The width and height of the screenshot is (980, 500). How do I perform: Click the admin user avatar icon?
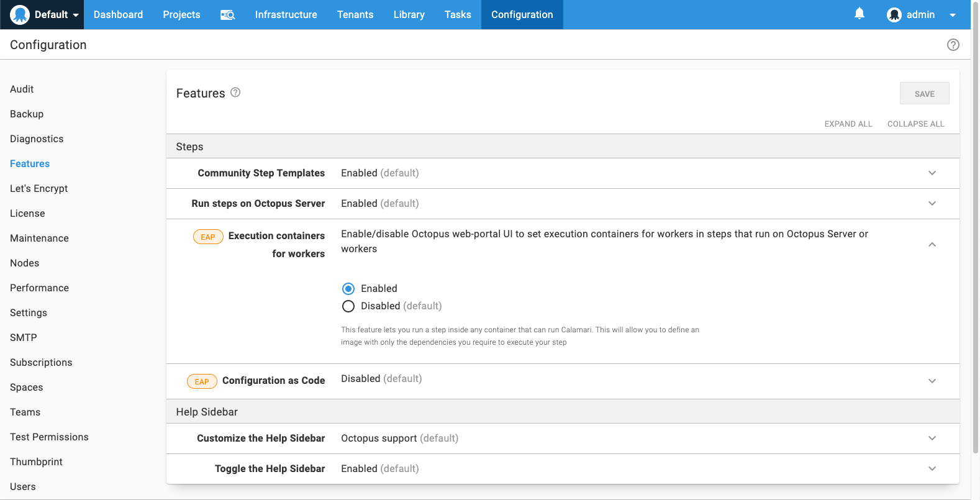(x=894, y=15)
